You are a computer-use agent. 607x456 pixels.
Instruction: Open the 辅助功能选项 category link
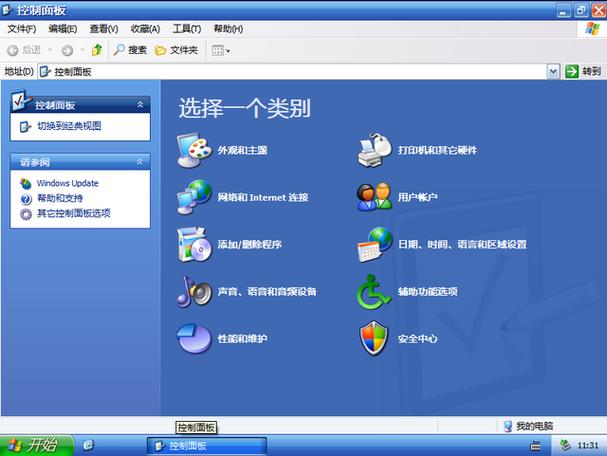point(427,291)
